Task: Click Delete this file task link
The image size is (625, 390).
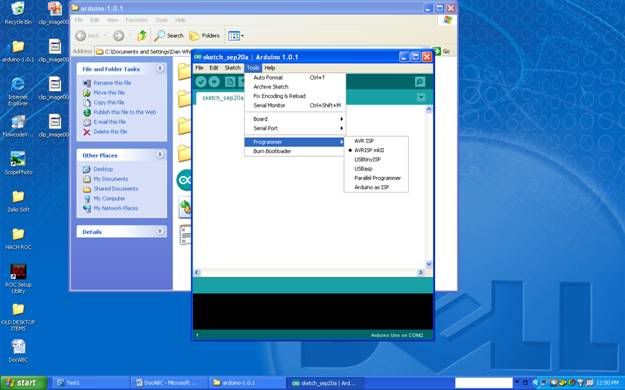Action: click(x=110, y=132)
